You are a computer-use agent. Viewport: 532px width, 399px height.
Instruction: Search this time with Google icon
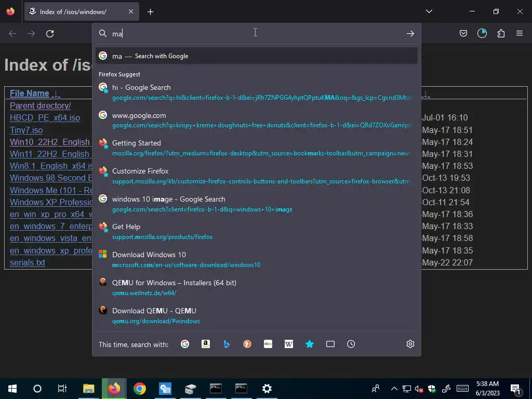click(x=185, y=344)
